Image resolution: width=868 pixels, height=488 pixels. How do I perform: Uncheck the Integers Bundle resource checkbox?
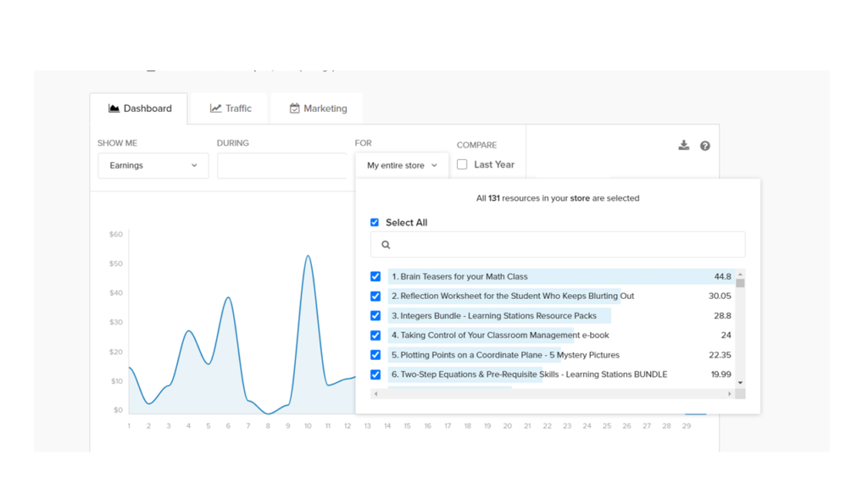376,316
